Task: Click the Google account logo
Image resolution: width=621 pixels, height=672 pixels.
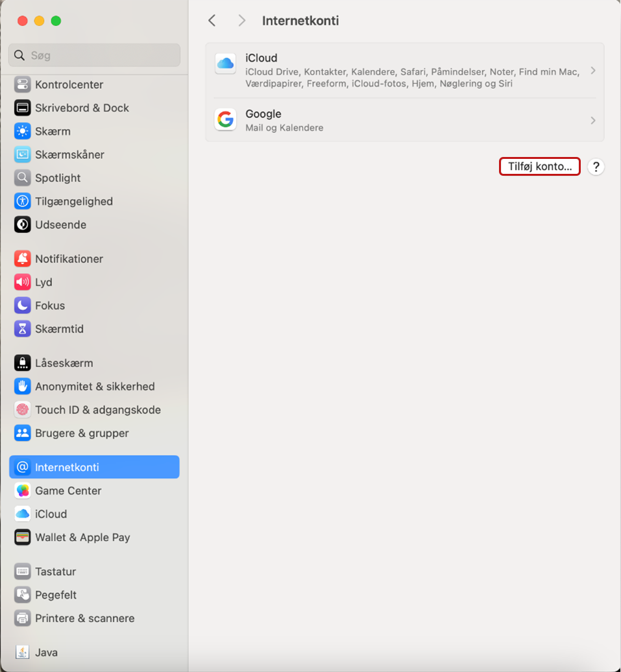Action: tap(225, 119)
